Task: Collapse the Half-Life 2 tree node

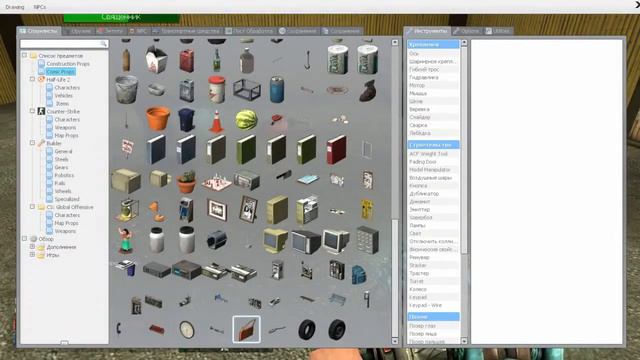Action: pos(32,79)
